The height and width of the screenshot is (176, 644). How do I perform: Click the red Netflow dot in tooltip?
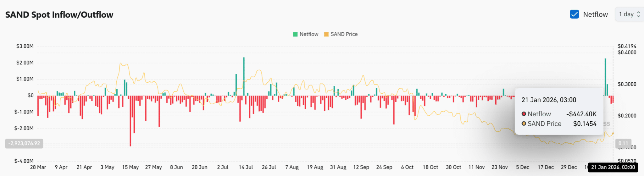point(524,114)
